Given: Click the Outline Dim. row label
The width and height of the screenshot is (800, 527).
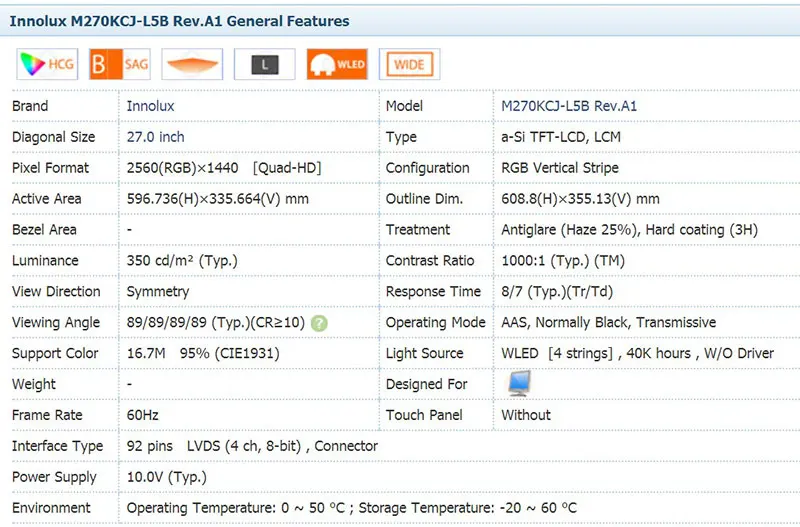Looking at the screenshot, I should point(424,199).
